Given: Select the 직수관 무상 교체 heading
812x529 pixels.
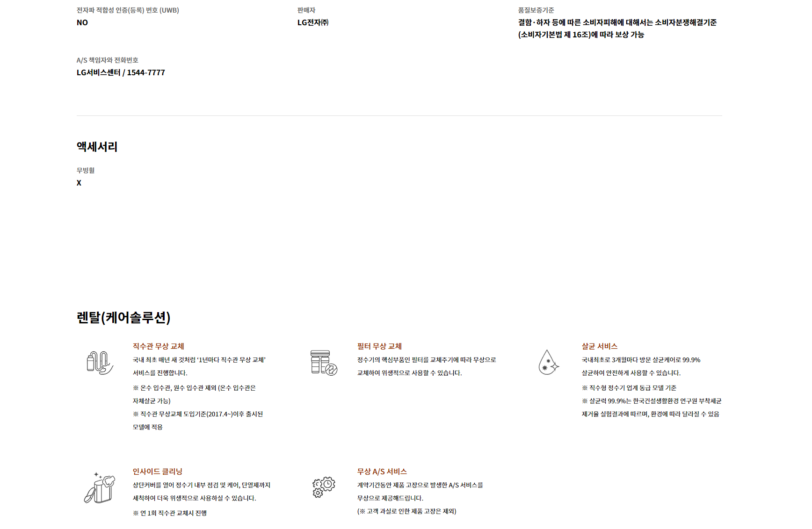Looking at the screenshot, I should (158, 346).
